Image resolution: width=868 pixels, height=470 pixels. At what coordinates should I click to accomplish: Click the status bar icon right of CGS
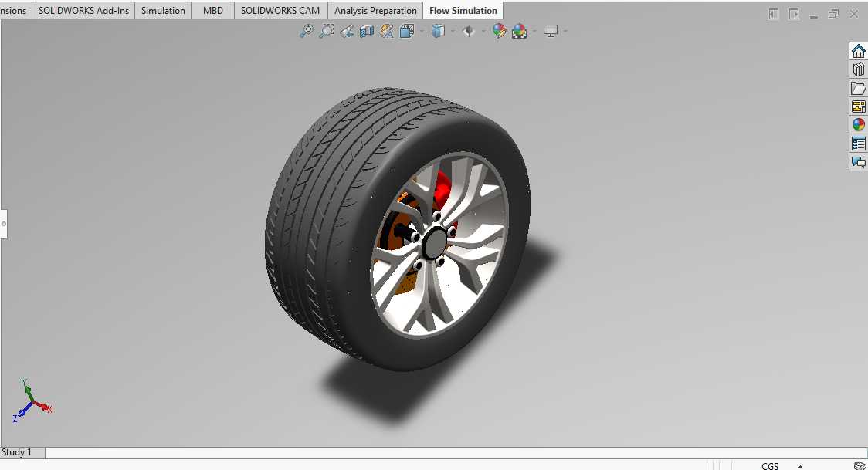(860, 465)
